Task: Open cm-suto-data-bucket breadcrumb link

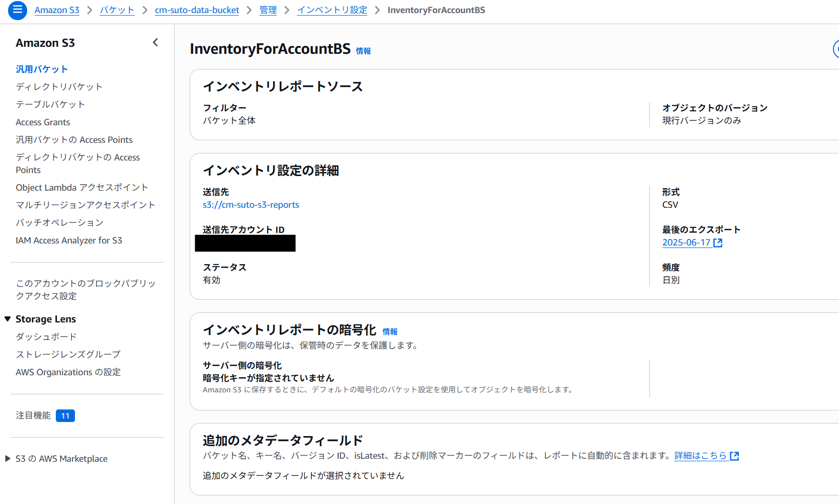Action: (x=197, y=10)
